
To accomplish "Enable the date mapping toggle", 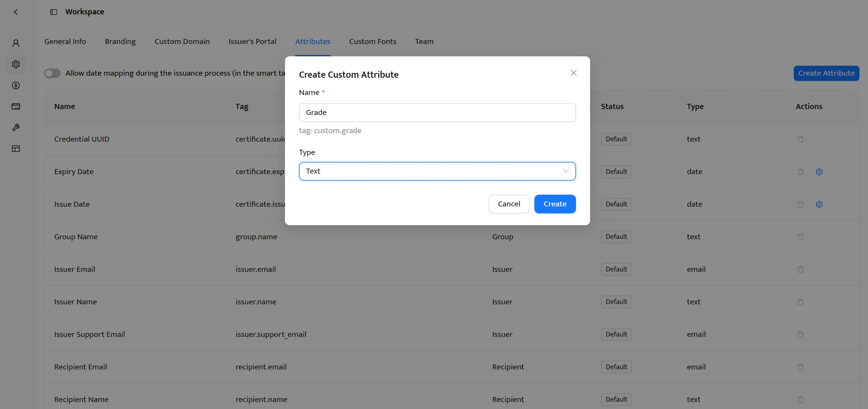I will point(53,73).
